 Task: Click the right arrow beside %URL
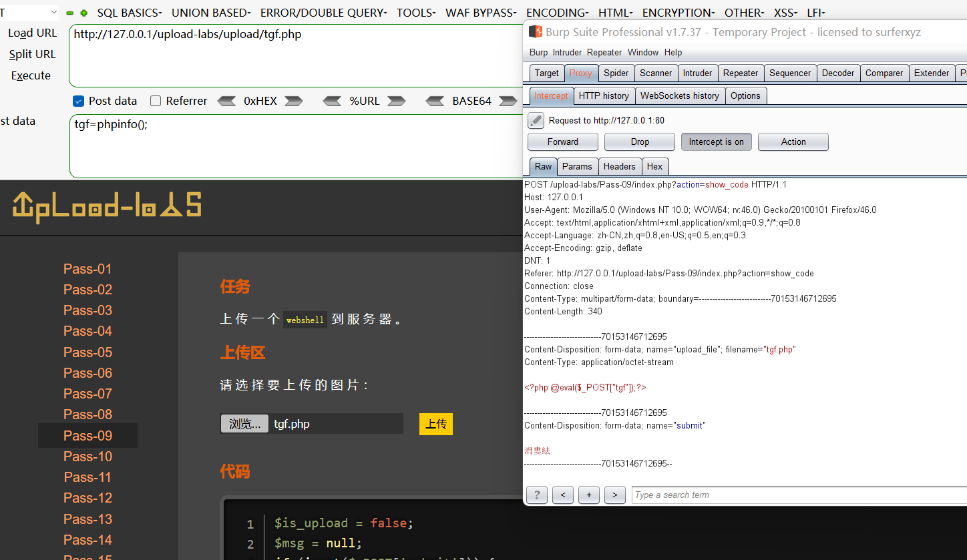(397, 101)
